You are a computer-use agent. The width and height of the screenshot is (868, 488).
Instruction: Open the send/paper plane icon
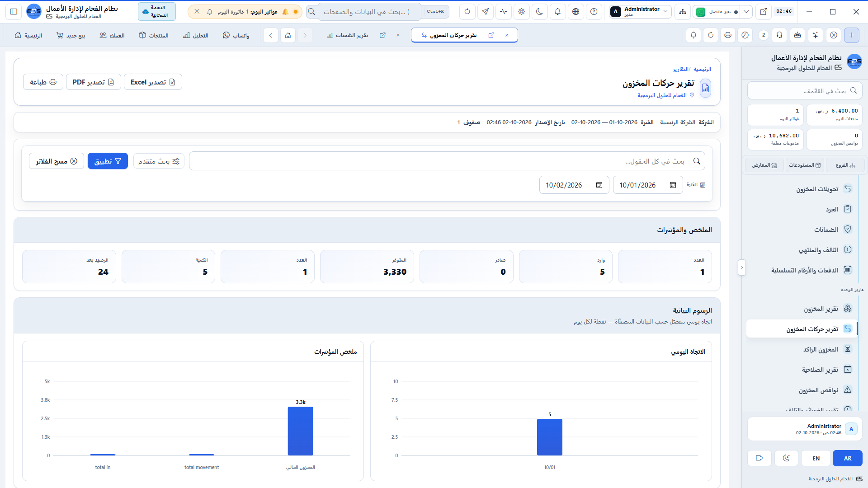tap(486, 12)
